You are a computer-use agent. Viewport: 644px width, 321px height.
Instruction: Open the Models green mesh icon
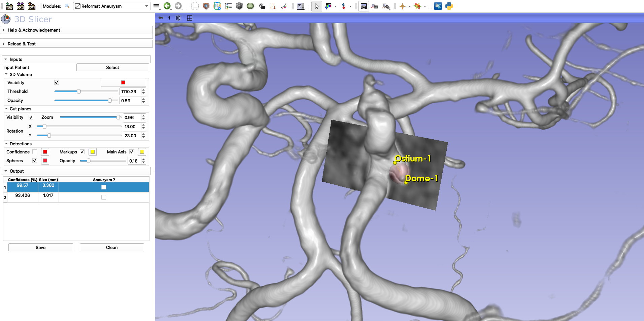[x=250, y=6]
